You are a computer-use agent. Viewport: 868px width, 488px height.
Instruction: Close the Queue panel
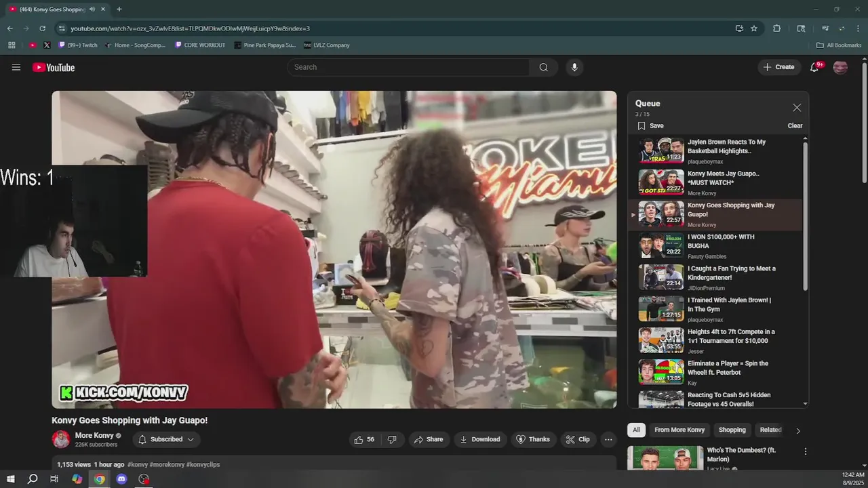tap(797, 108)
